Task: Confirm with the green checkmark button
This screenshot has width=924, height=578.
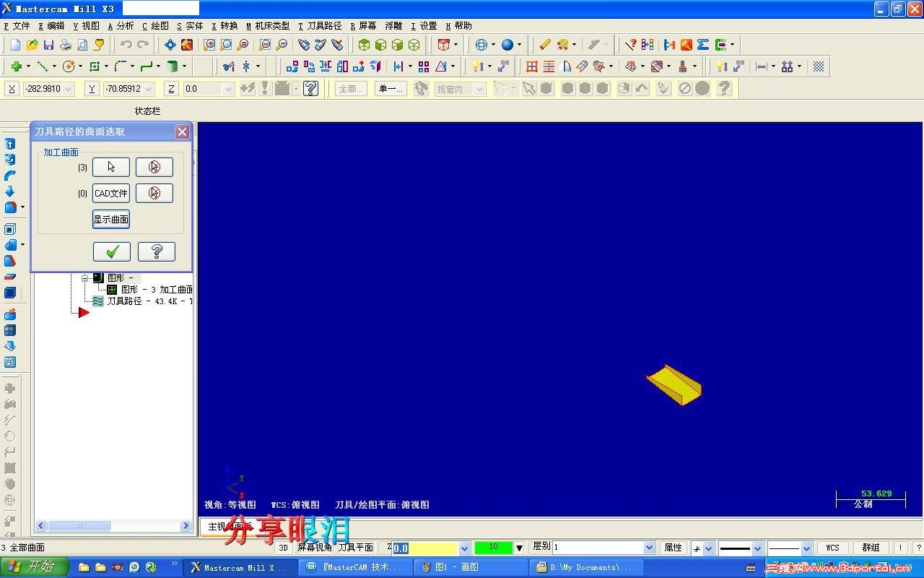Action: point(112,251)
